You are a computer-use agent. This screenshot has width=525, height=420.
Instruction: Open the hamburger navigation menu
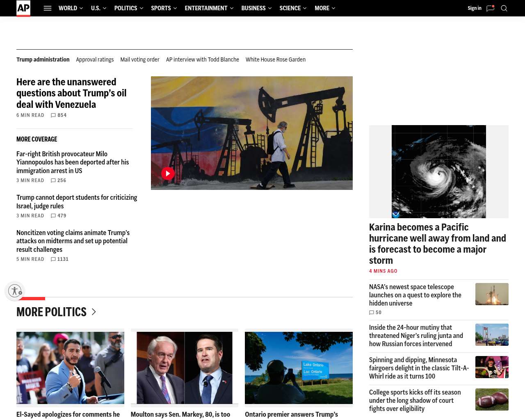(x=48, y=8)
